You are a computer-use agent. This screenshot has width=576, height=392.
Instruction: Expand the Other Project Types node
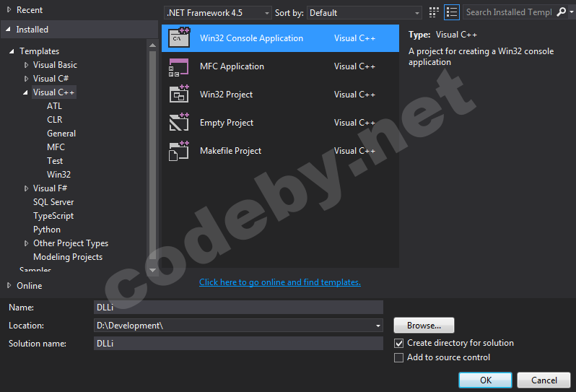pyautogui.click(x=26, y=243)
